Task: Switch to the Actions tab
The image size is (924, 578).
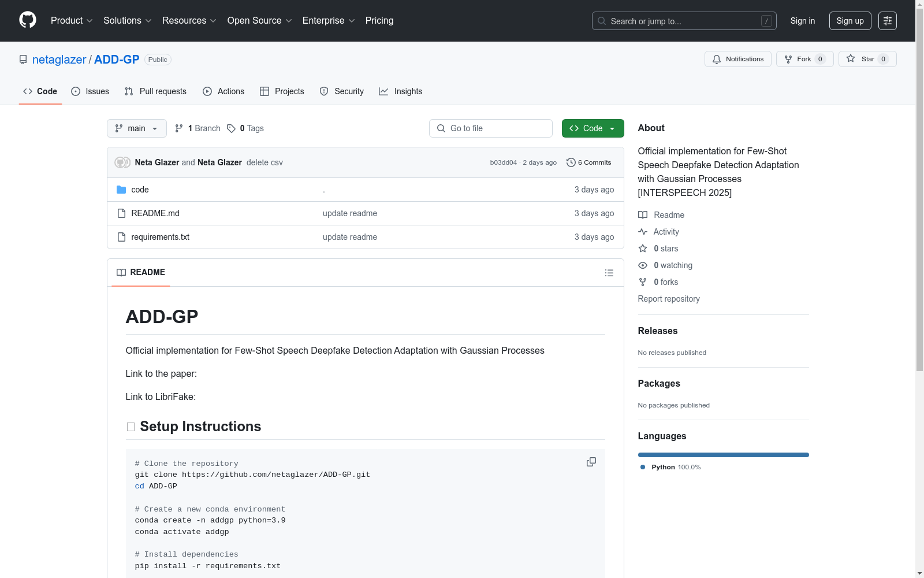Action: coord(223,91)
